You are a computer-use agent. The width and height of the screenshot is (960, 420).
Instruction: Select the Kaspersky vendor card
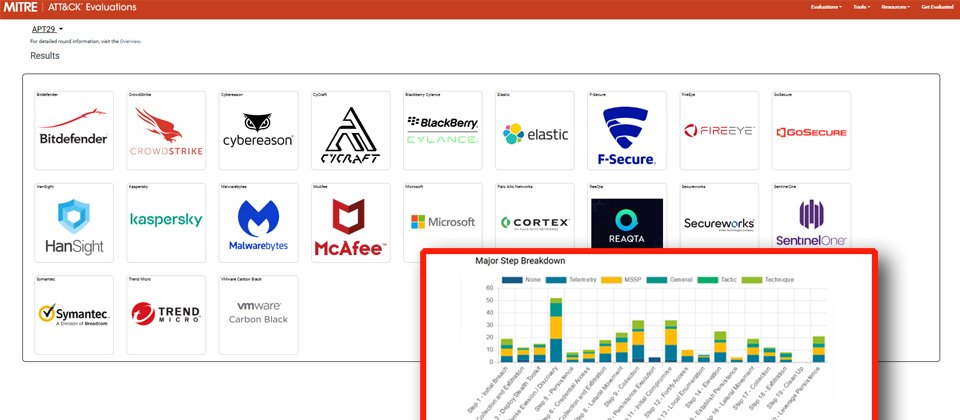point(166,223)
